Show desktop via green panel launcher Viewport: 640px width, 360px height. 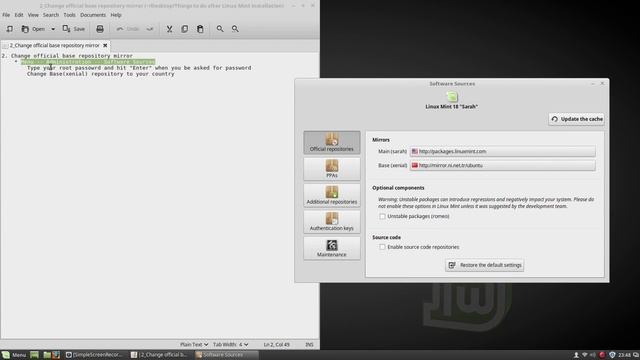click(x=34, y=355)
